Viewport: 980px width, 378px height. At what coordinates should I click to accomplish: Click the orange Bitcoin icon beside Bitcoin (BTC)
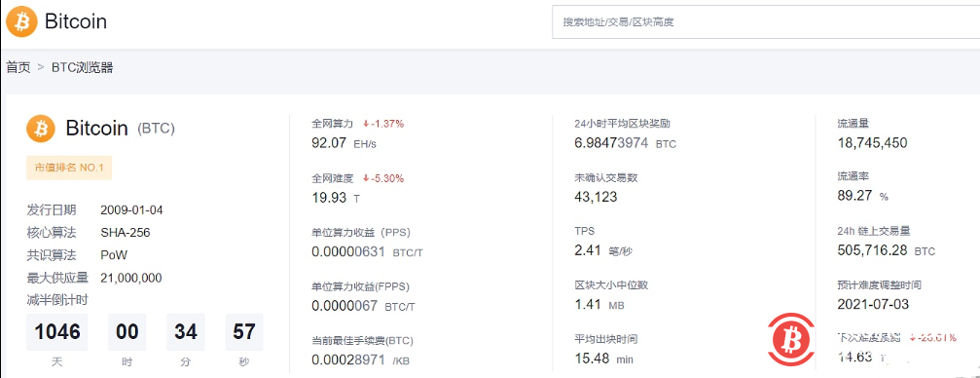click(41, 129)
